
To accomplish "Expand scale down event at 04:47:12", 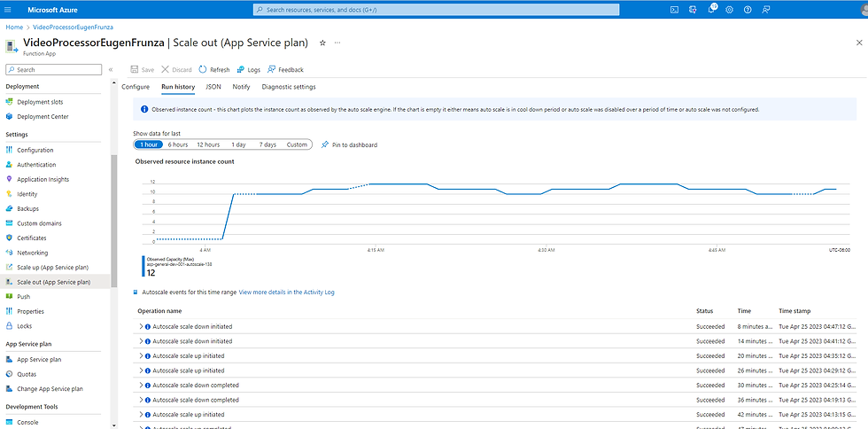I will 142,326.
